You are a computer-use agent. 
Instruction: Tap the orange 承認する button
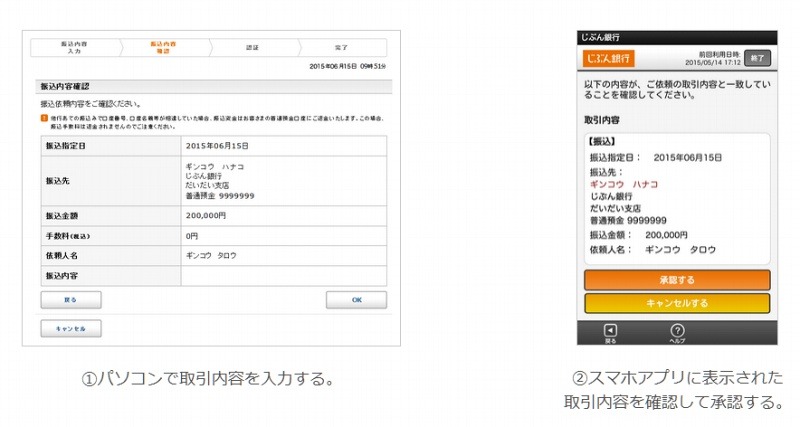(677, 280)
